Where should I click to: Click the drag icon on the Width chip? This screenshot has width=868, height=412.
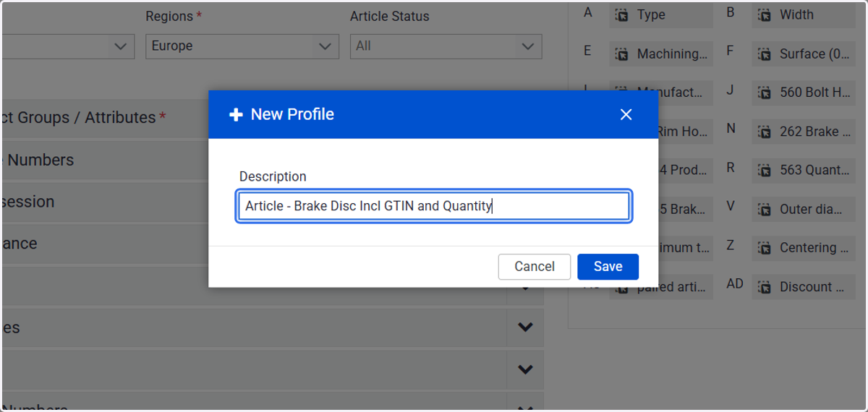click(x=764, y=15)
